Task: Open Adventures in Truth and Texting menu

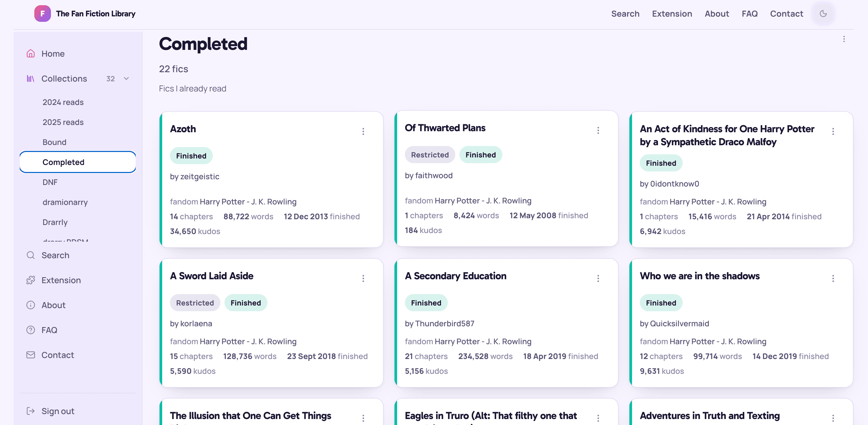Action: (833, 418)
